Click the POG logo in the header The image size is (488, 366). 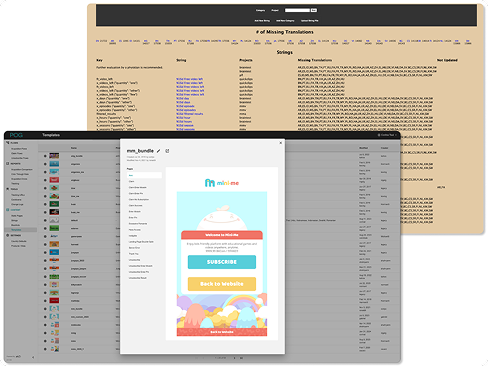pos(16,135)
